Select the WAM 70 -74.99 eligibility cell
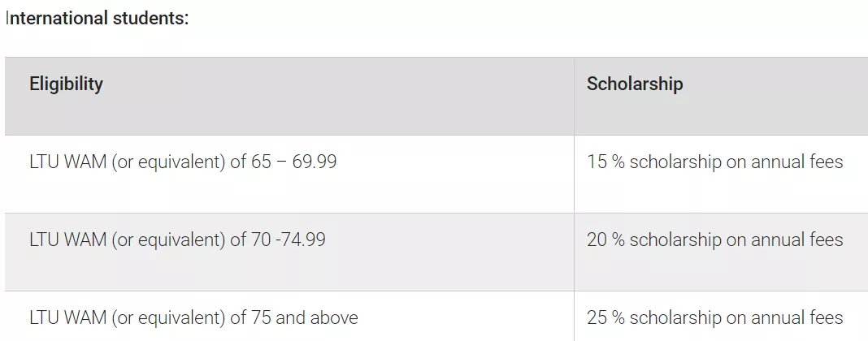Viewport: 868px width, 341px height. [177, 240]
